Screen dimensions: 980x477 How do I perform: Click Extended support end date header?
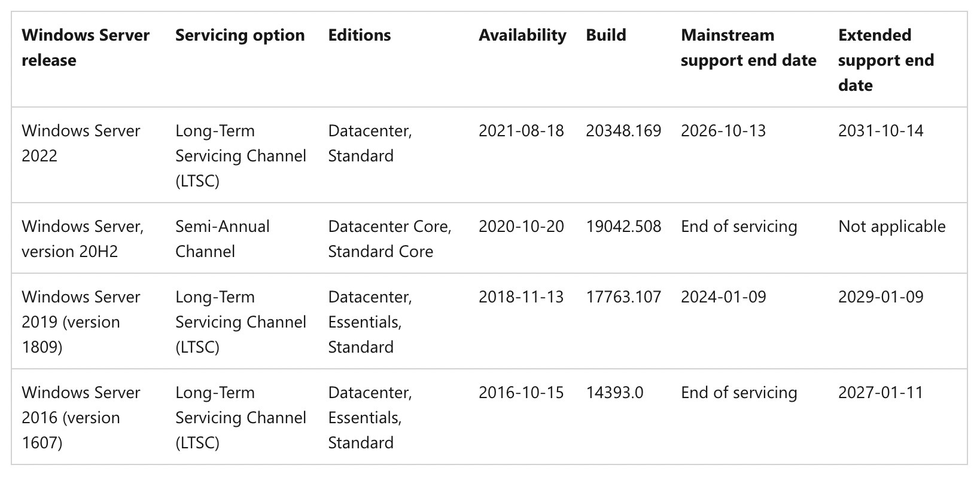[886, 60]
